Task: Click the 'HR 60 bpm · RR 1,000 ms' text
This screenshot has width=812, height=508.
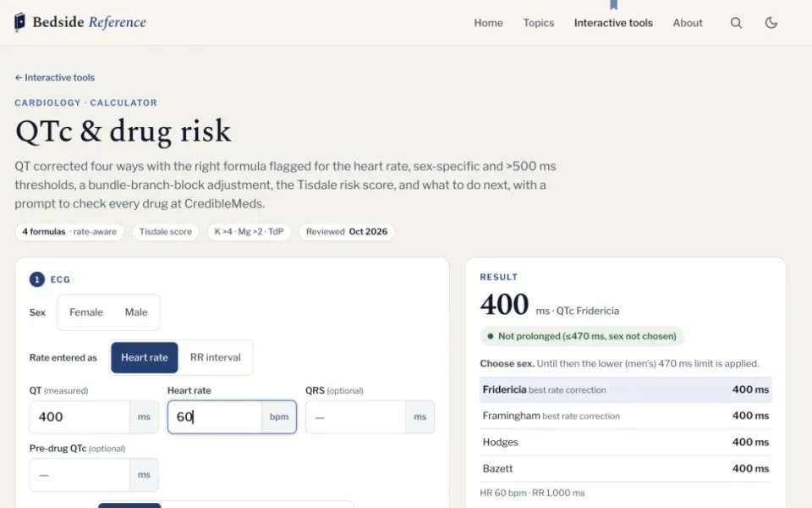Action: (x=532, y=493)
